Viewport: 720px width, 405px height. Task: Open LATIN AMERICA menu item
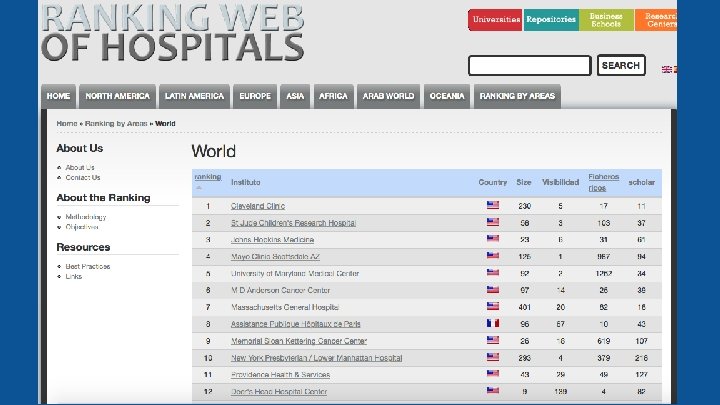pos(194,96)
